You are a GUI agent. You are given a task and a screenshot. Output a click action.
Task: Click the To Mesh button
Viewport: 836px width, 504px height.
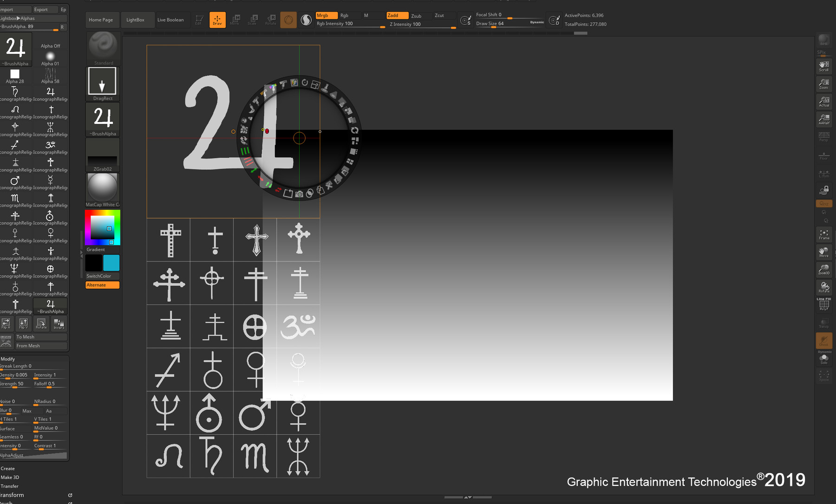click(41, 337)
